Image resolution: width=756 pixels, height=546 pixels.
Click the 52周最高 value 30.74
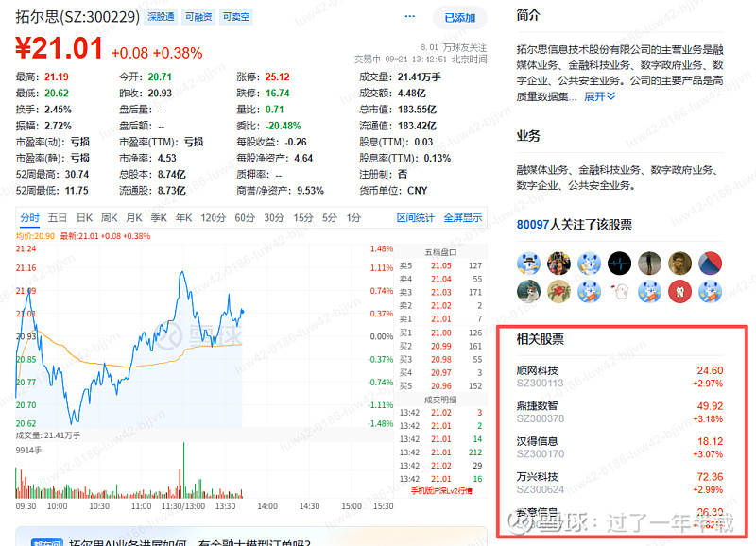click(x=77, y=174)
